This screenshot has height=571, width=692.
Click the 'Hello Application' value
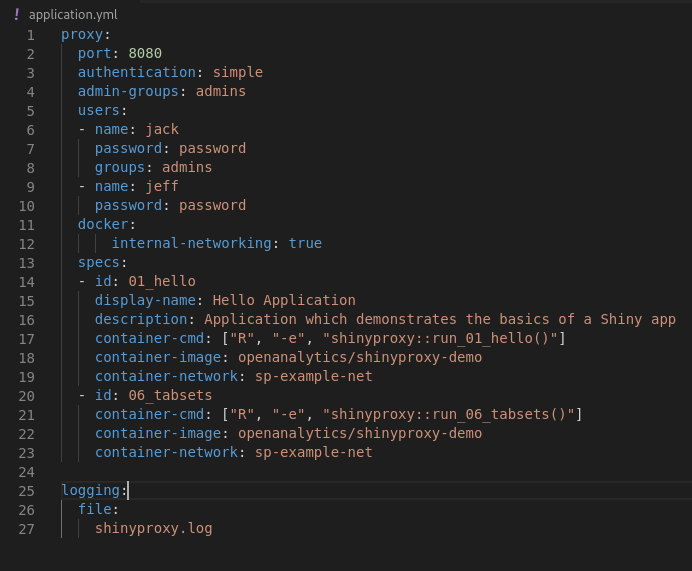point(284,300)
